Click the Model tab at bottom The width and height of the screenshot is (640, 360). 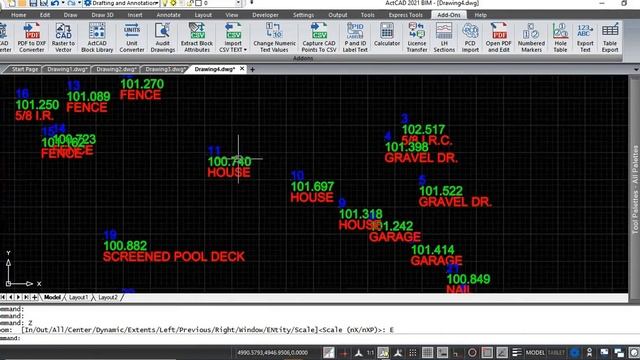click(52, 298)
